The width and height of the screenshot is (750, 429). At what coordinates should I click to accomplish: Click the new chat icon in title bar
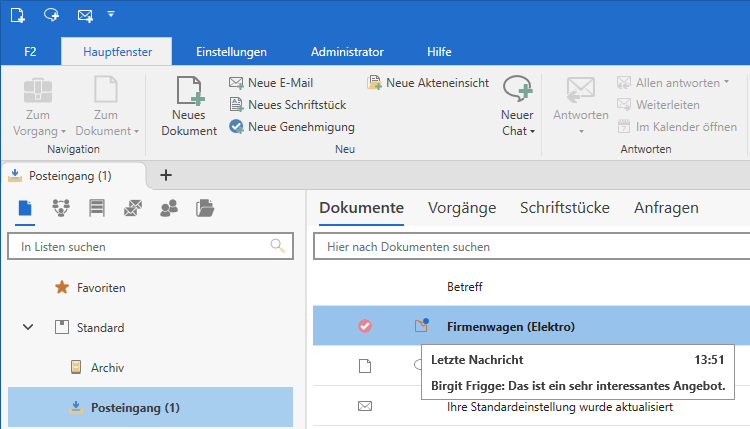(x=51, y=16)
